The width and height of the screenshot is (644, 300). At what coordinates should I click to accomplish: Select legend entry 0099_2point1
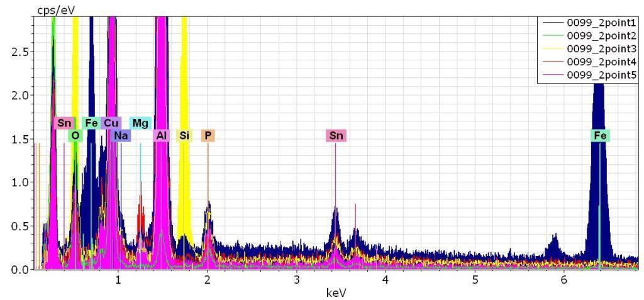[x=591, y=22]
